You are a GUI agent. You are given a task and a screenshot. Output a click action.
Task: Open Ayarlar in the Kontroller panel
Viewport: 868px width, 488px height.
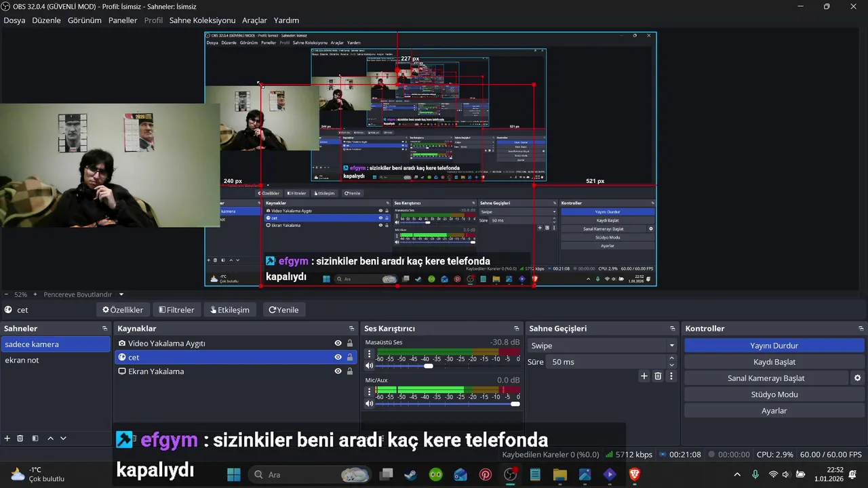pos(774,411)
